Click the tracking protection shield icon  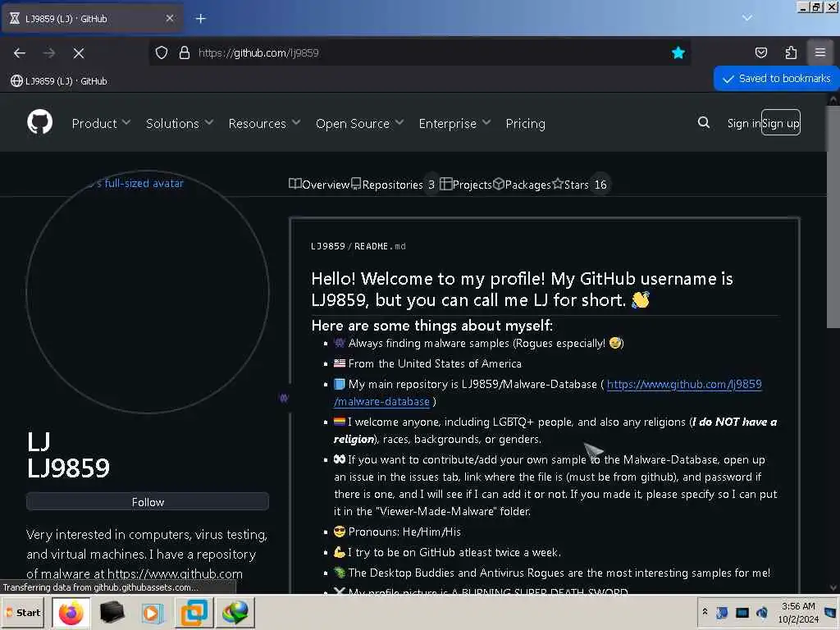pyautogui.click(x=162, y=52)
